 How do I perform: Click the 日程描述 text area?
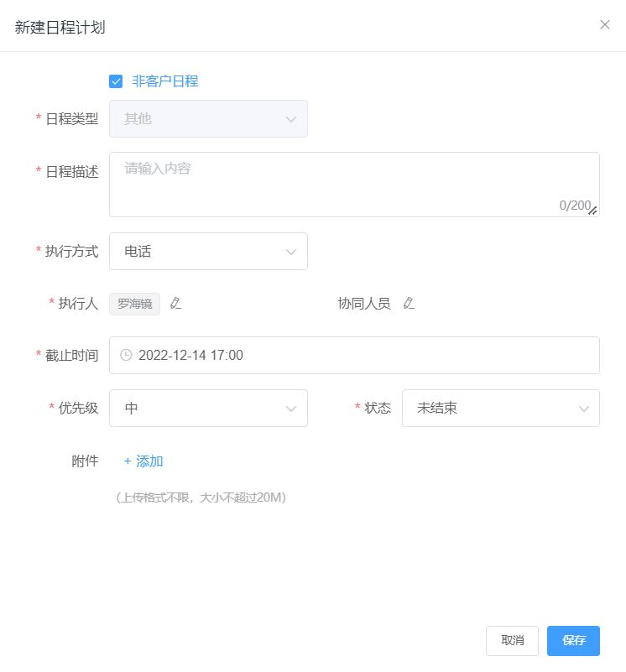354,185
